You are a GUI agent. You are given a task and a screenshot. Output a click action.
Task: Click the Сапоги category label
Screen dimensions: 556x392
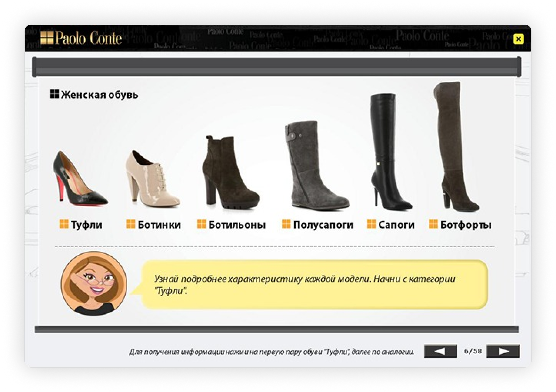click(396, 225)
